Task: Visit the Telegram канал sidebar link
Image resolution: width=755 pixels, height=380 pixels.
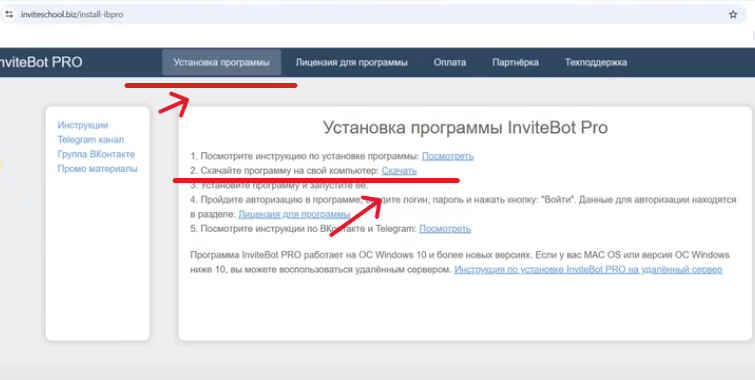Action: point(91,140)
